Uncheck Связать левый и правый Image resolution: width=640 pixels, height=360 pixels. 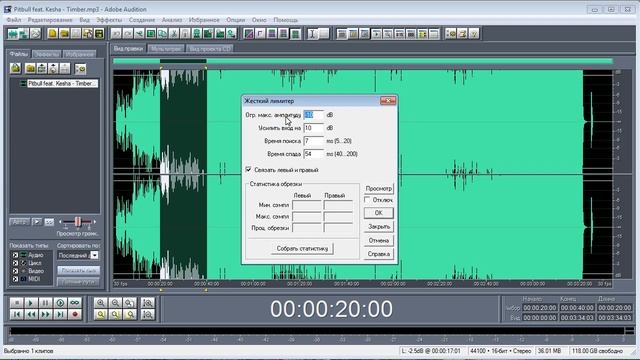tap(248, 169)
